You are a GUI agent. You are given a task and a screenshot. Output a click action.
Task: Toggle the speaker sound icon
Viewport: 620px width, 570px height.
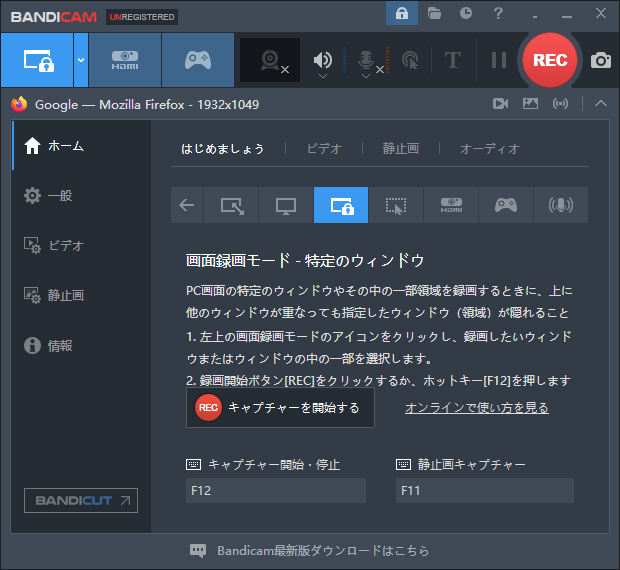click(323, 59)
